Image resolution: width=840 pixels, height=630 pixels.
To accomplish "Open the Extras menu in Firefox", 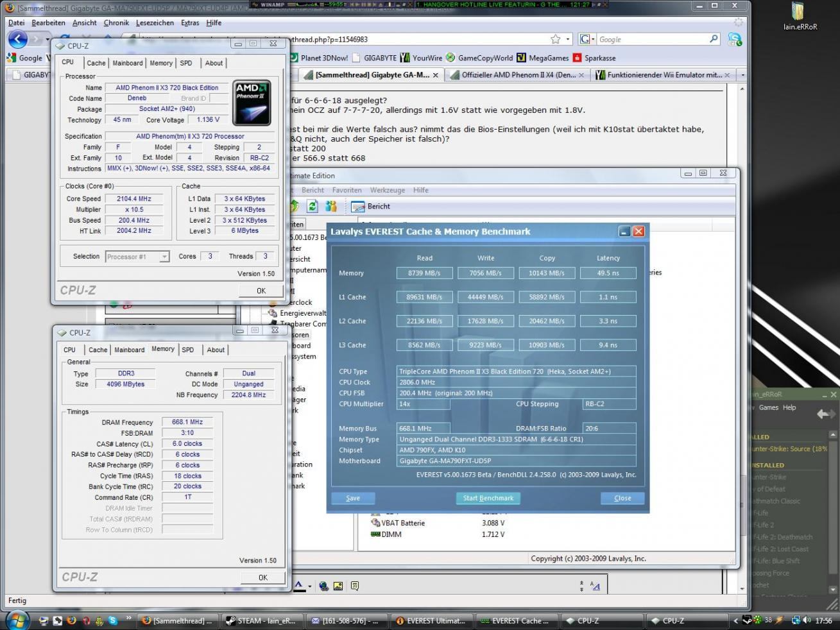I will (x=190, y=22).
